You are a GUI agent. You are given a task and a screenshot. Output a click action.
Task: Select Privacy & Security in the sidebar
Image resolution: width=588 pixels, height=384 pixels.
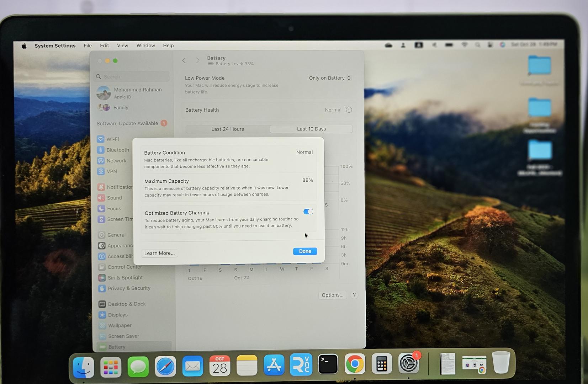(125, 288)
